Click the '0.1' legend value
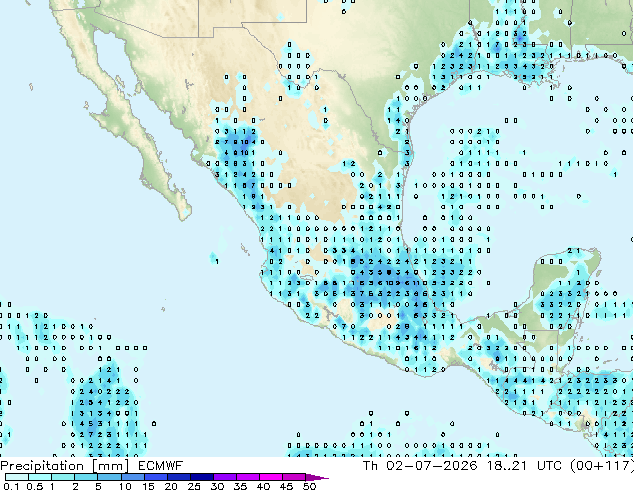This screenshot has width=634, height=490. pos(11,486)
